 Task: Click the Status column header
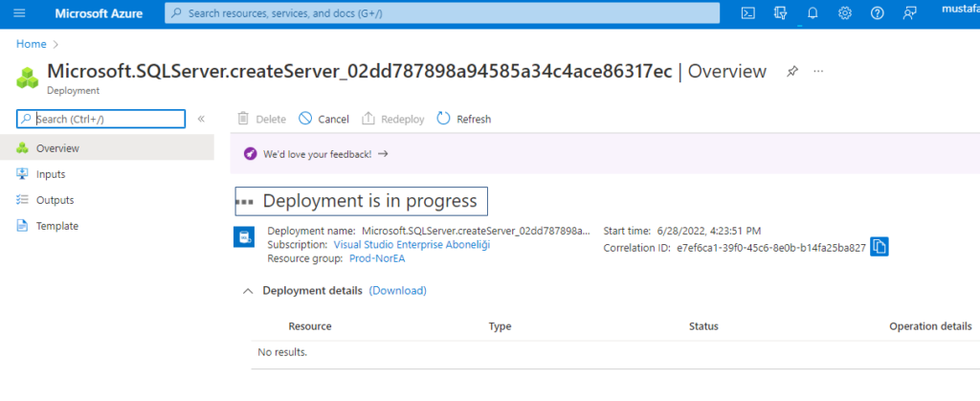tap(703, 326)
